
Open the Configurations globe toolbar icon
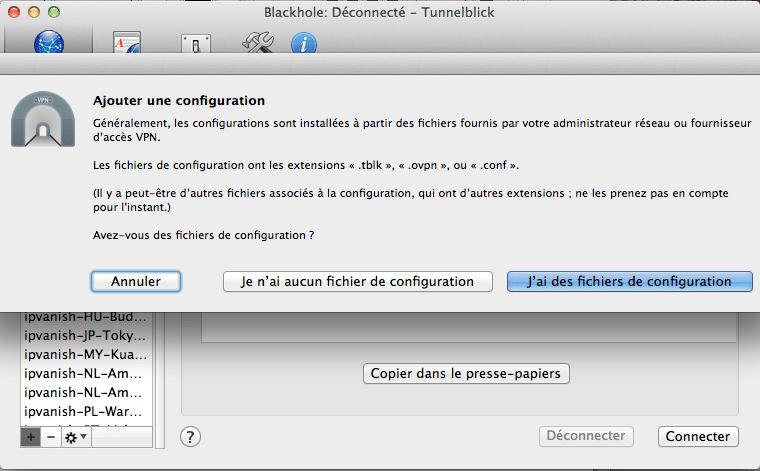[x=48, y=42]
